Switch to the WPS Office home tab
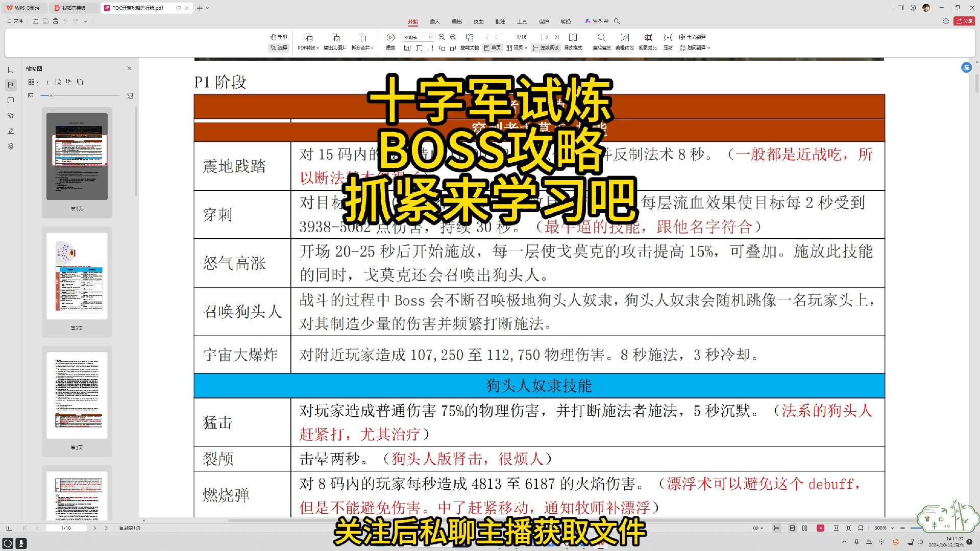980x551 pixels. pos(23,8)
